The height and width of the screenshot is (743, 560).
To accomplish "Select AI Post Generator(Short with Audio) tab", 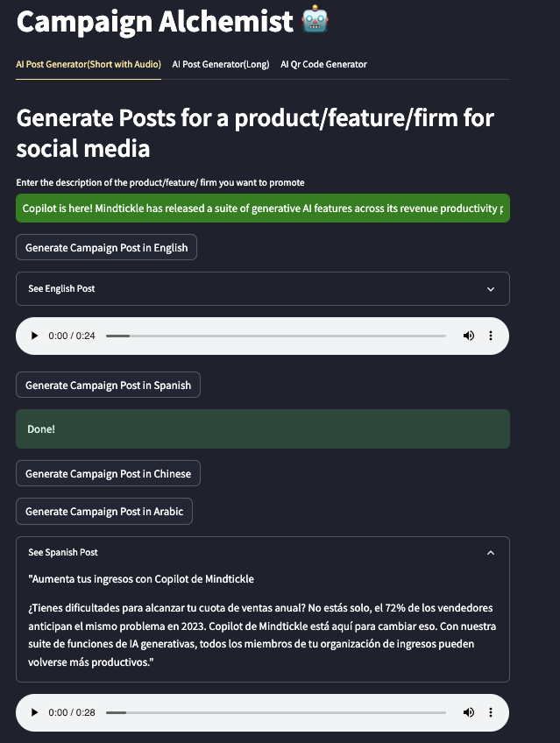I will tap(89, 64).
